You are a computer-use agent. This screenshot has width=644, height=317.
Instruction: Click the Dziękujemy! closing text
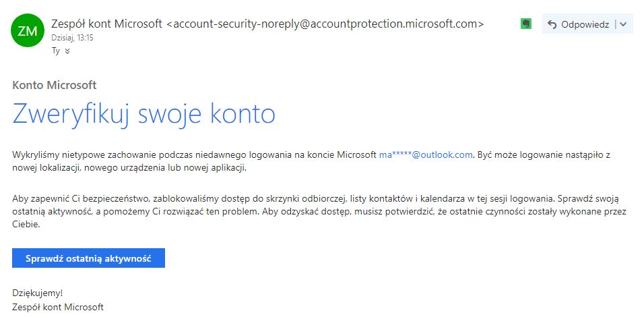point(38,293)
